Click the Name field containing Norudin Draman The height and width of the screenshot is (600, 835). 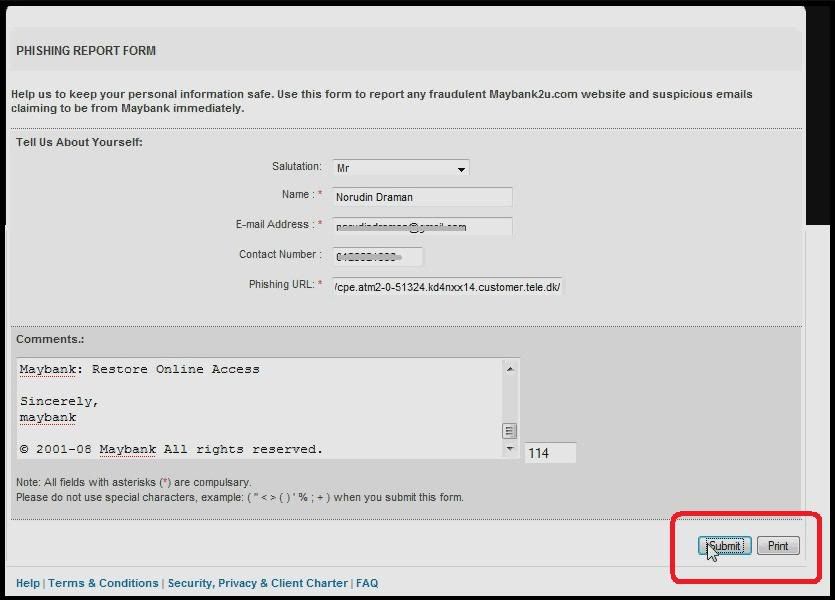[422, 197]
